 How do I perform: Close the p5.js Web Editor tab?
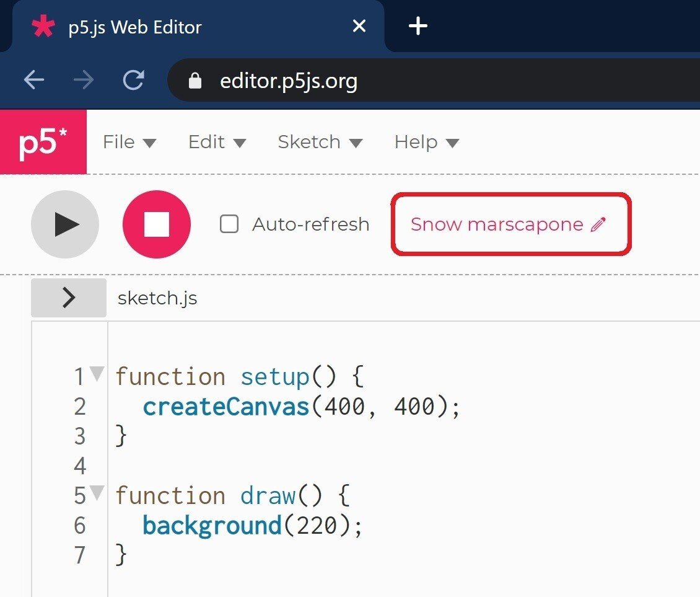click(359, 26)
